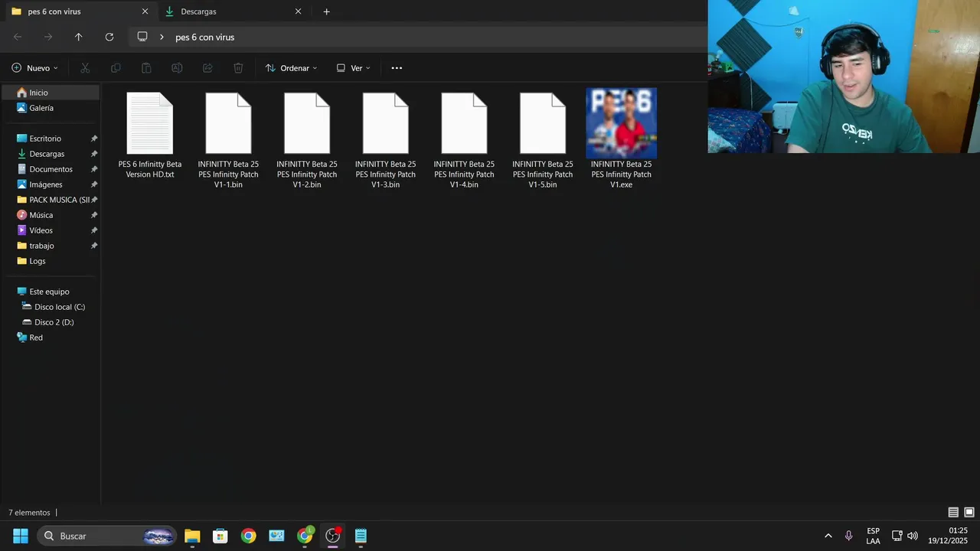Viewport: 980px width, 551px height.
Task: Open Escritorio in the sidebar
Action: point(51,139)
